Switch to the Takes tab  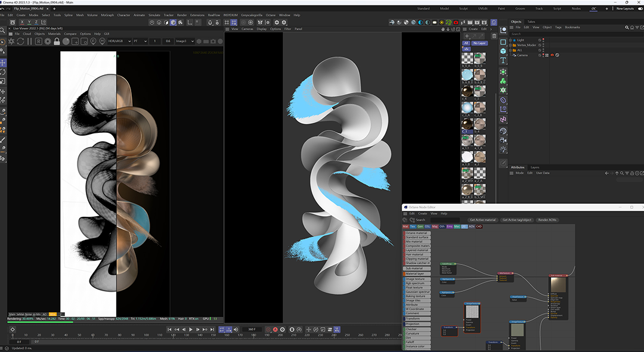pyautogui.click(x=531, y=22)
